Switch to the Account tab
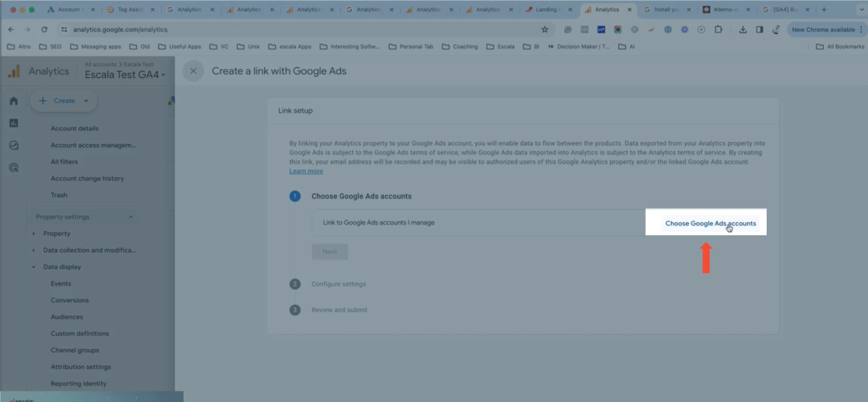This screenshot has height=402, width=868. click(70, 10)
